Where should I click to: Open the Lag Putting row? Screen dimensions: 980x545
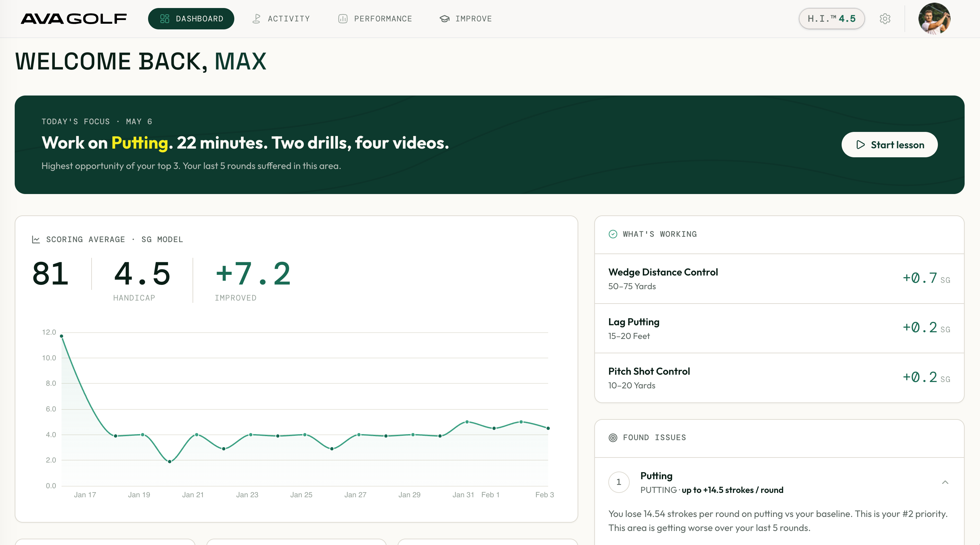pos(779,328)
